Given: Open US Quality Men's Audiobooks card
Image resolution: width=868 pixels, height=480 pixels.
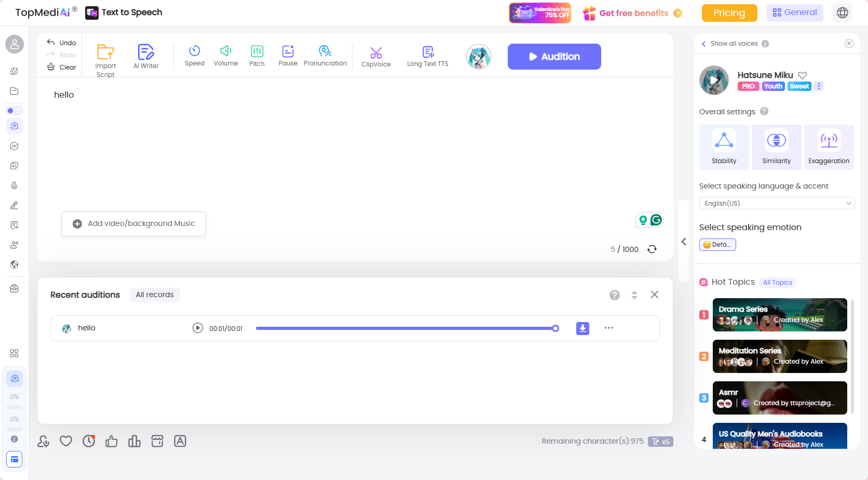Looking at the screenshot, I should pyautogui.click(x=780, y=436).
